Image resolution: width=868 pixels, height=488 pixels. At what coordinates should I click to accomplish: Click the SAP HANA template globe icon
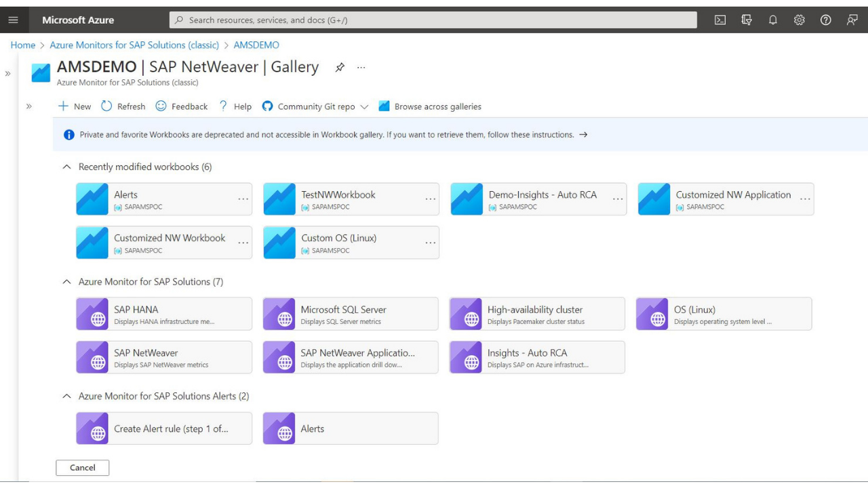click(92, 314)
